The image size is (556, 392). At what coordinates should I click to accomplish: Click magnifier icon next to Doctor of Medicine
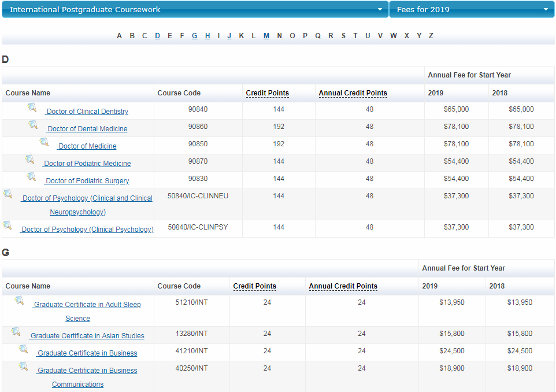(45, 142)
